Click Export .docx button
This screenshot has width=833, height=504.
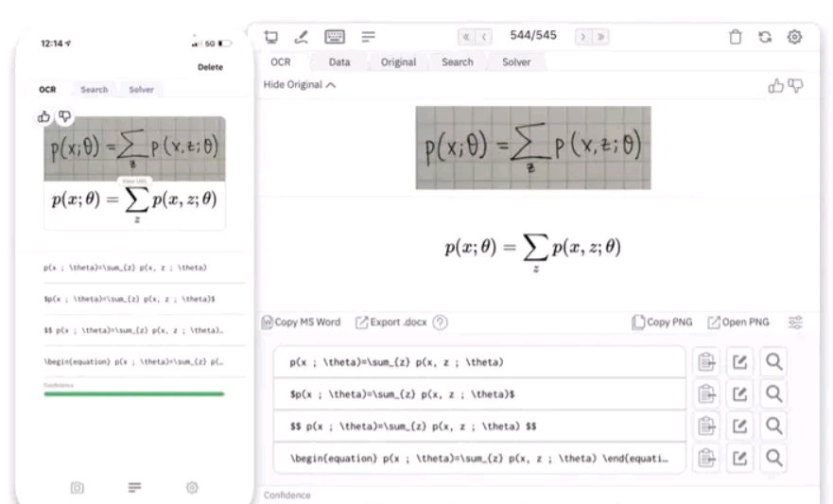coord(391,322)
